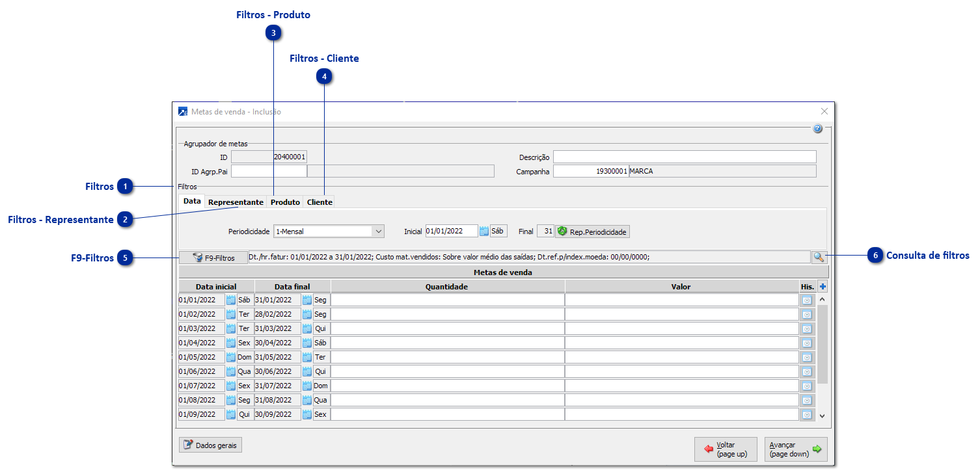The height and width of the screenshot is (476, 980).
Task: Click Data inicial cell 01/07/2022
Action: 202,386
